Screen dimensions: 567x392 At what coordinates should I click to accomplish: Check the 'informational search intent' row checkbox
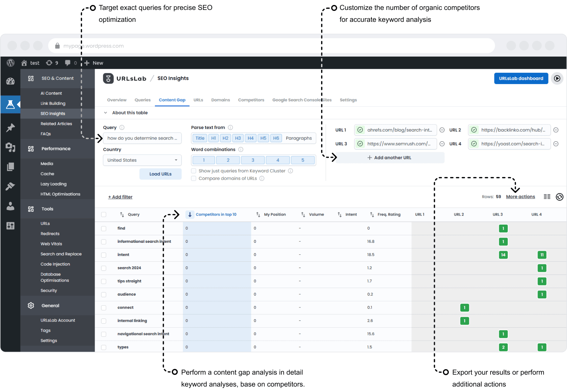point(104,241)
